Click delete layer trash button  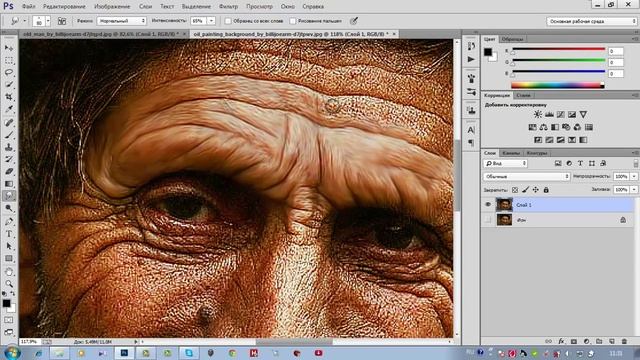click(624, 341)
